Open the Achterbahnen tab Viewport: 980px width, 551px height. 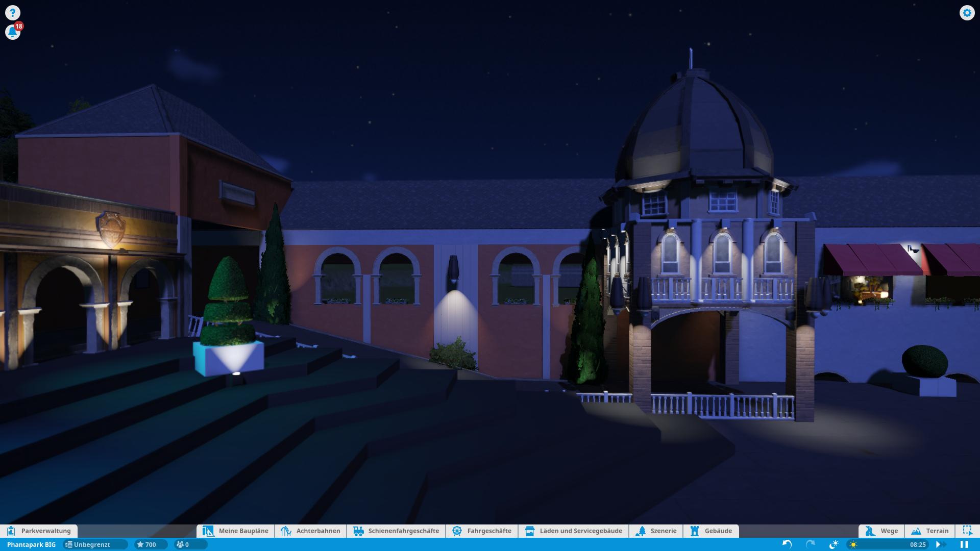(310, 531)
